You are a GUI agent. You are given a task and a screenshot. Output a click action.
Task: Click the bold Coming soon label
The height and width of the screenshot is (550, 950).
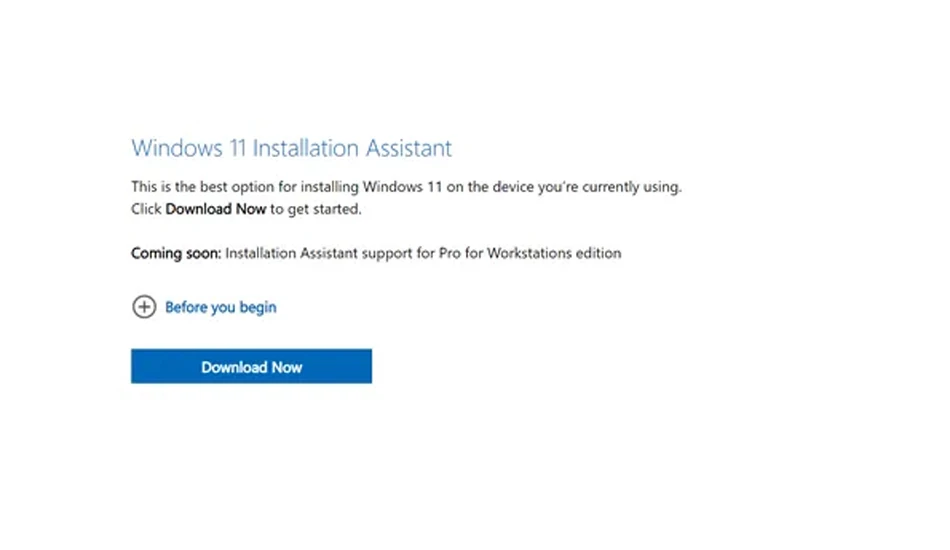tap(176, 253)
